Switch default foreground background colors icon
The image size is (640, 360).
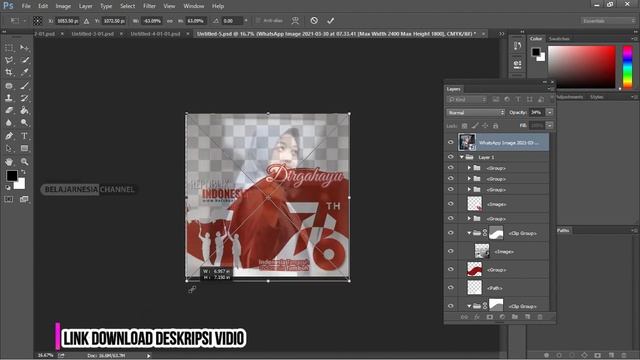click(x=8, y=187)
